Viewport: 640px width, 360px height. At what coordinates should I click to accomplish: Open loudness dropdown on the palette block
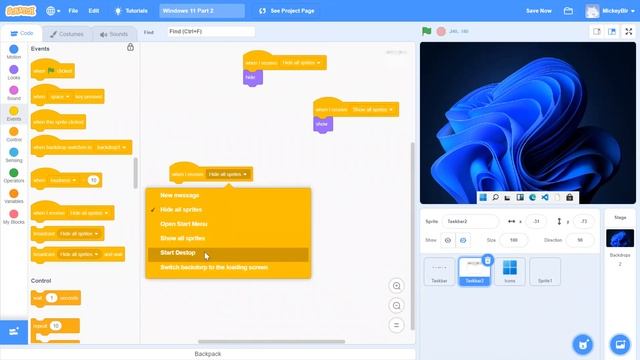62,180
